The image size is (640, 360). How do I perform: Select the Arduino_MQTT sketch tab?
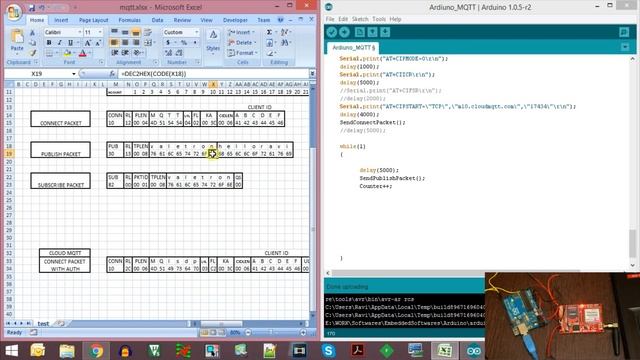click(353, 48)
